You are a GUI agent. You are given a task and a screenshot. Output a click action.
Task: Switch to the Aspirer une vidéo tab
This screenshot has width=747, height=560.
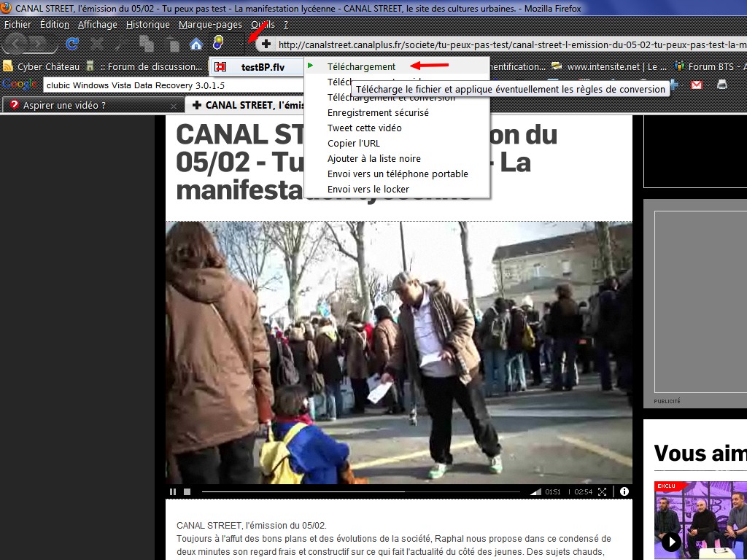(64, 105)
